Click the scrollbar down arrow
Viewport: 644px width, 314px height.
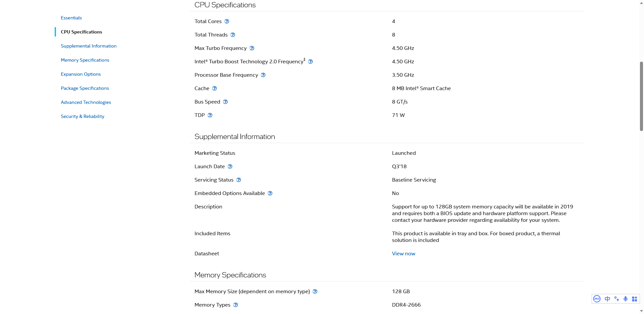[x=641, y=311]
